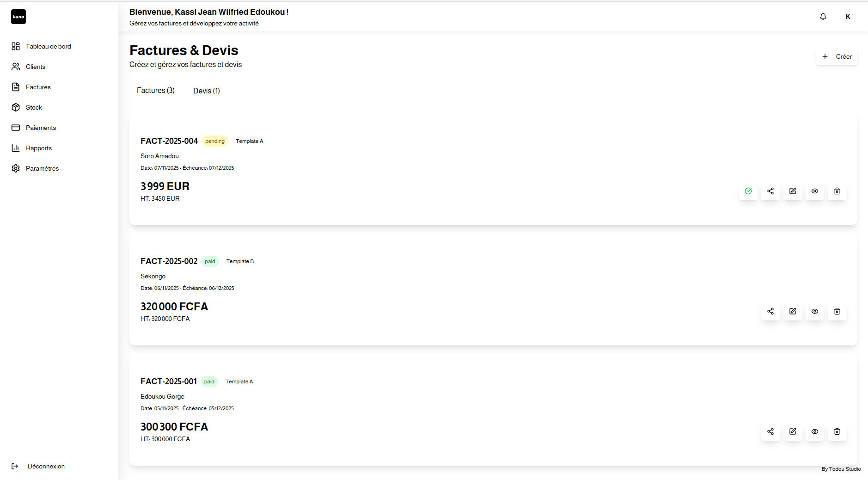The image size is (868, 480).
Task: Edit invoice FACT-2025-001
Action: pos(792,431)
